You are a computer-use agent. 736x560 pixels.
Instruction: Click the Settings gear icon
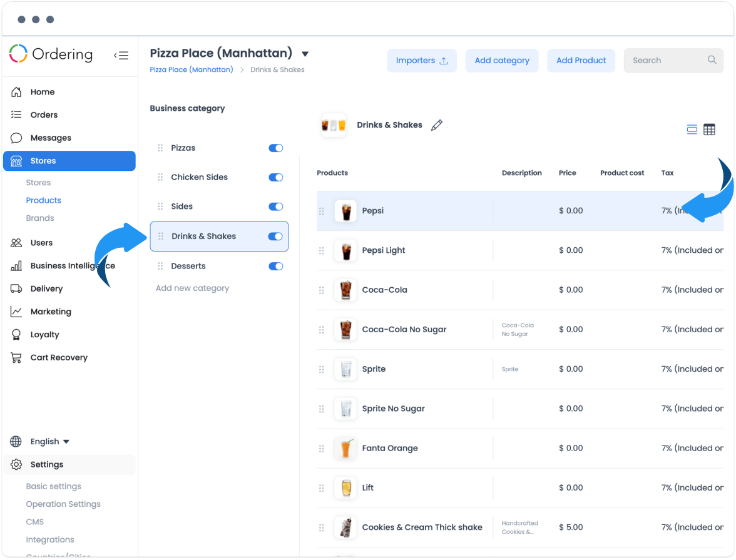point(16,464)
